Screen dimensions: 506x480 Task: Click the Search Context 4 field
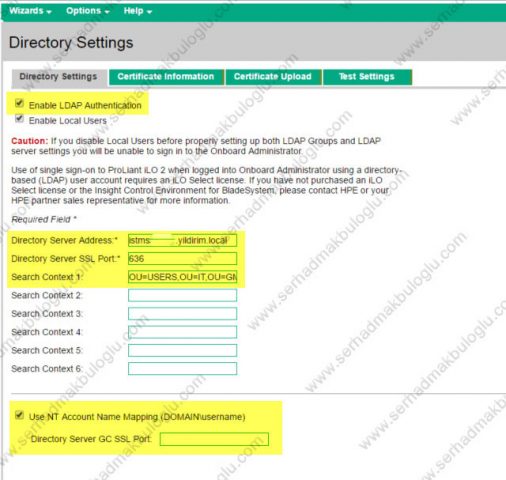(x=182, y=332)
